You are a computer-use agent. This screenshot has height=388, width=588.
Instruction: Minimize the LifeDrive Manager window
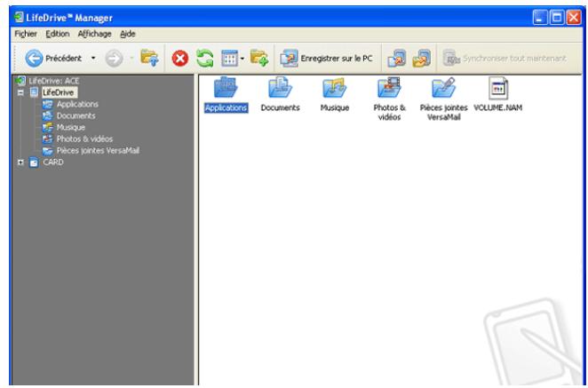[x=540, y=18]
